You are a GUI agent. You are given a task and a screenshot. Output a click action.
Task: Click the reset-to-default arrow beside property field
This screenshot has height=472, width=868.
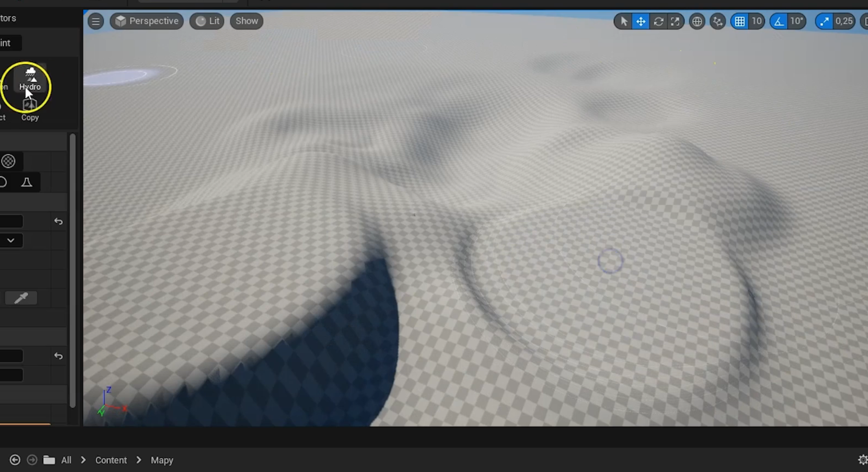tap(58, 221)
